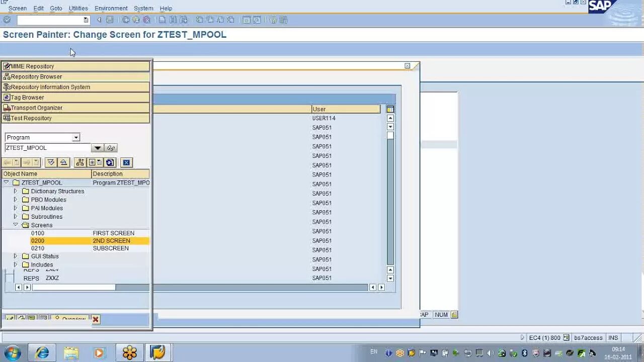Click the Internet Explorer taskbar icon
Screen dimensions: 644x362
click(42, 352)
